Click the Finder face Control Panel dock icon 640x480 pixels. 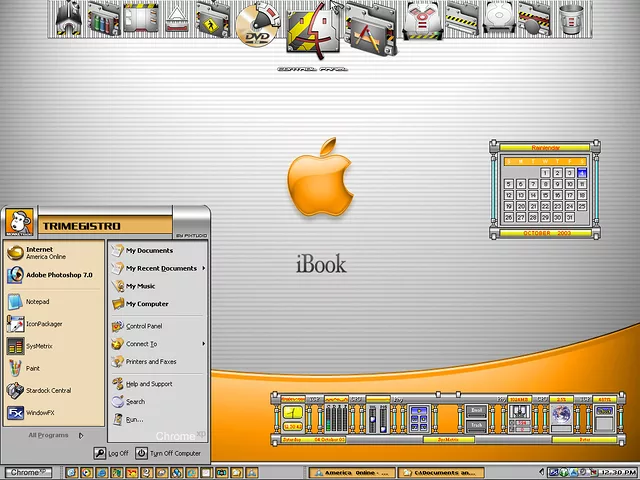312,31
